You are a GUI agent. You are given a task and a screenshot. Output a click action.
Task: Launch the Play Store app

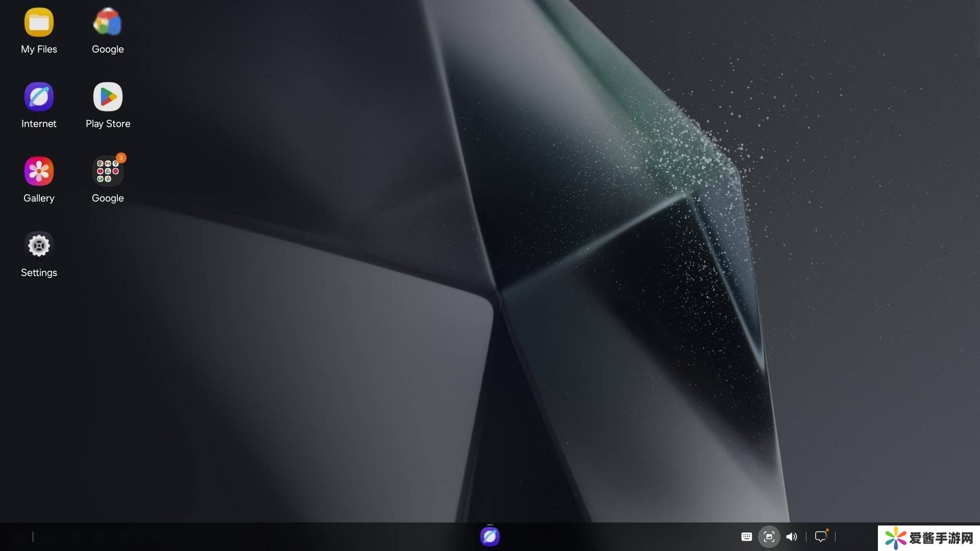coord(108,97)
